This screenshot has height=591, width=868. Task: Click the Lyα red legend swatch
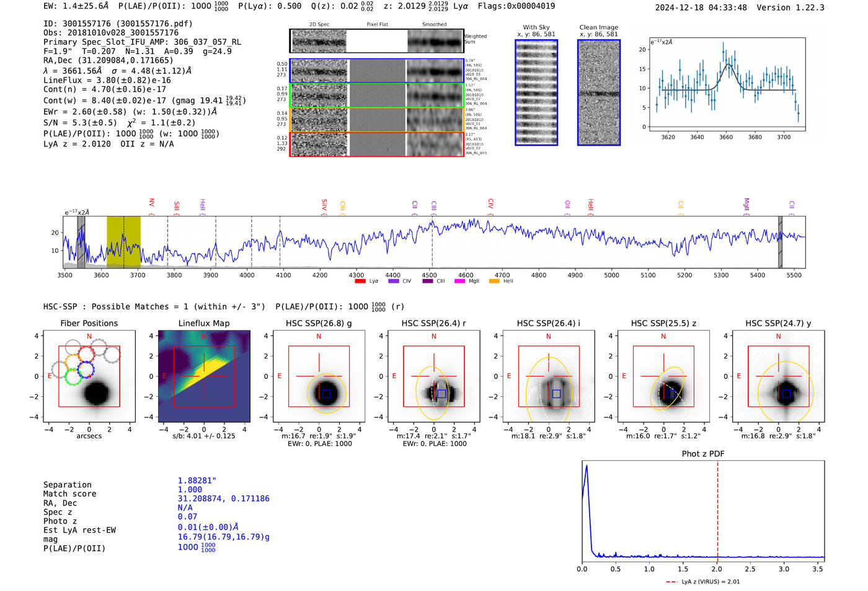[360, 281]
